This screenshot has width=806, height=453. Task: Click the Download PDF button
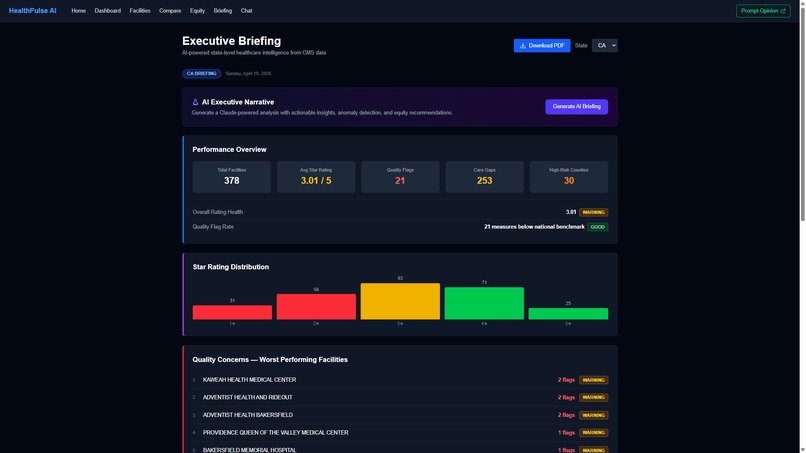tap(542, 46)
